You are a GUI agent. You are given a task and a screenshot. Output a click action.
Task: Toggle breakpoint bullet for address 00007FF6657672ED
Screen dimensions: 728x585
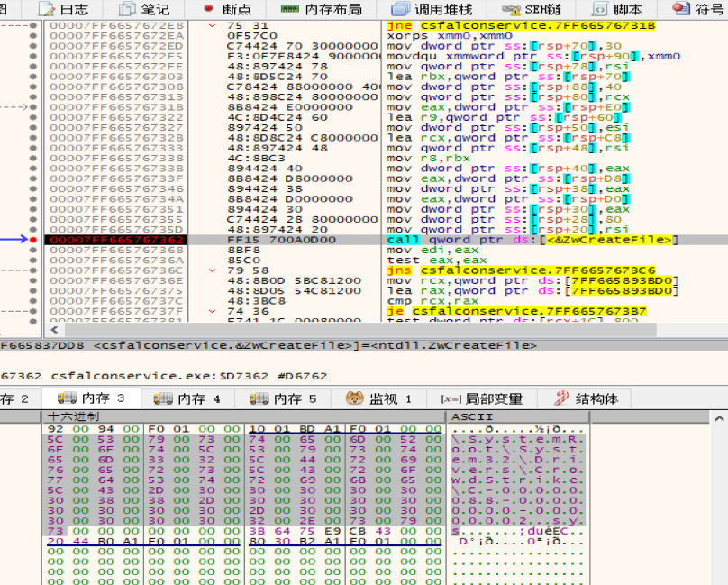(33, 46)
